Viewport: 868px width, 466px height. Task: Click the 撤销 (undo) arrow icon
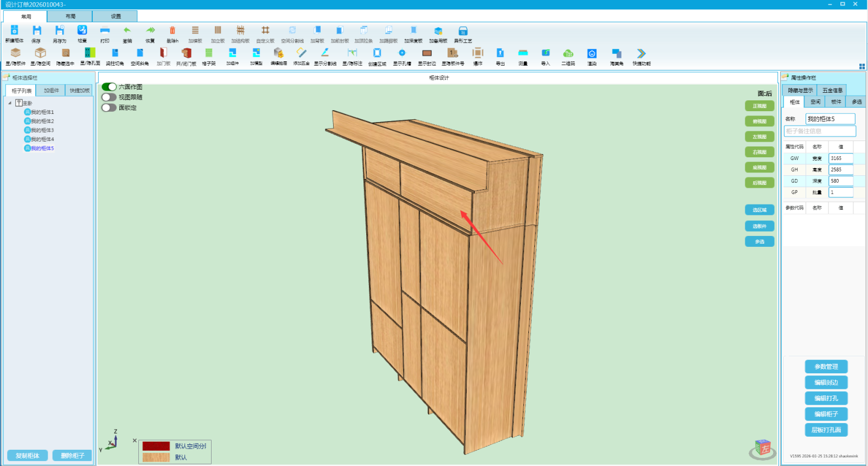127,31
